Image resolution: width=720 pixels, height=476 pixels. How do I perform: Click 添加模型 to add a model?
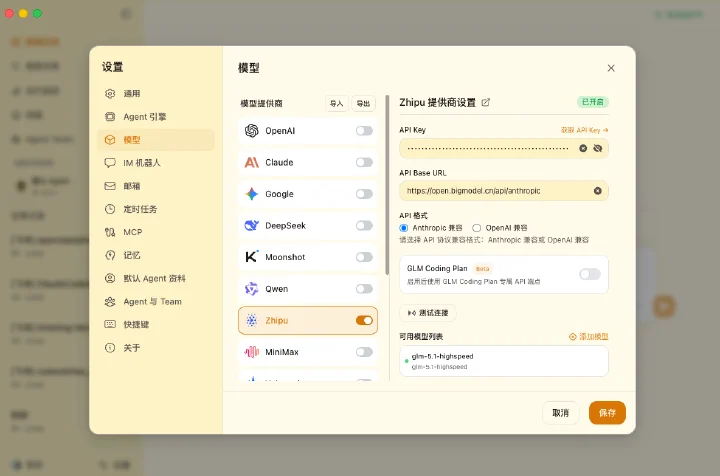[588, 336]
